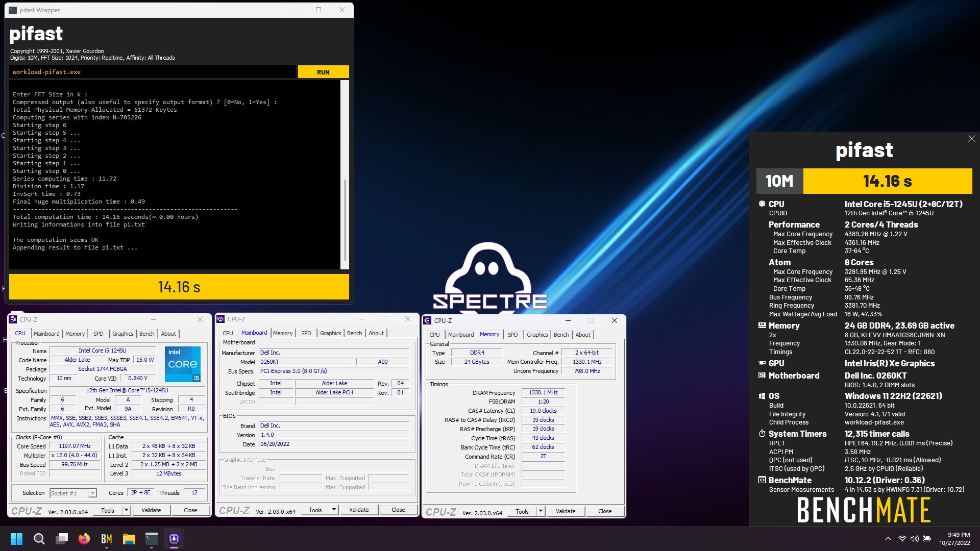This screenshot has height=551, width=980.
Task: Expand Tools dropdown arrow in Mainboard CPU-Z
Action: 334,510
